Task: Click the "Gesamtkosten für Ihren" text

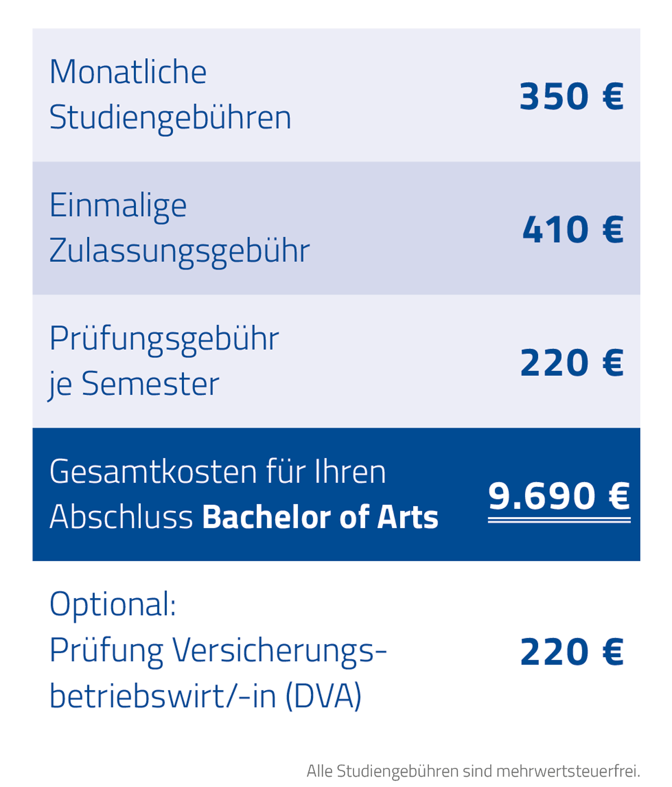Action: [218, 472]
